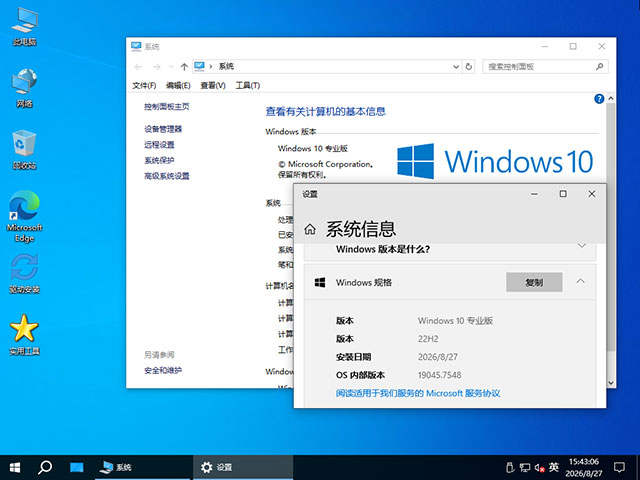640x480 pixels.
Task: Open taskbar search magnifier
Action: point(45,467)
